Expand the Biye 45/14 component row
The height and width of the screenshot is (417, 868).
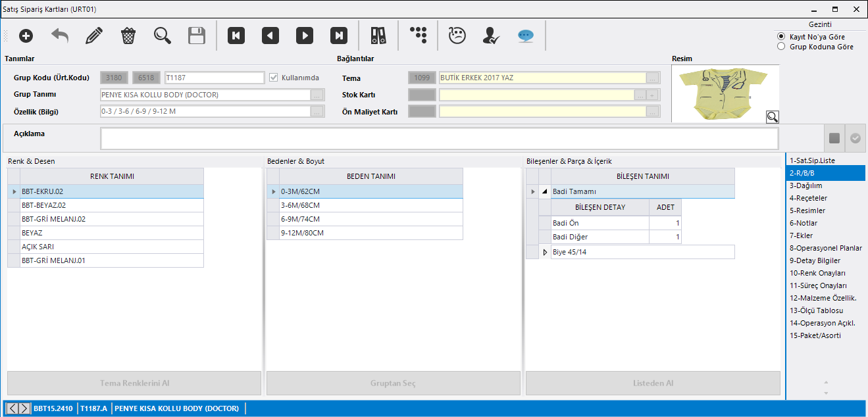point(544,252)
